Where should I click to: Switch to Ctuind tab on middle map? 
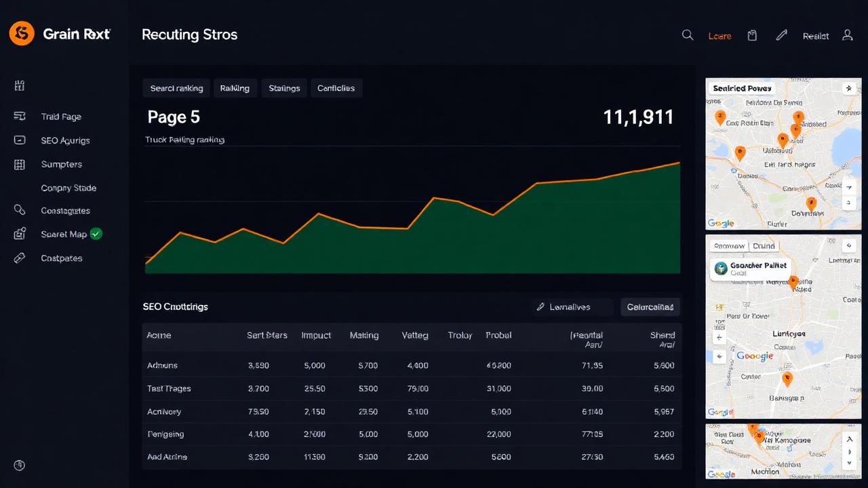[764, 246]
